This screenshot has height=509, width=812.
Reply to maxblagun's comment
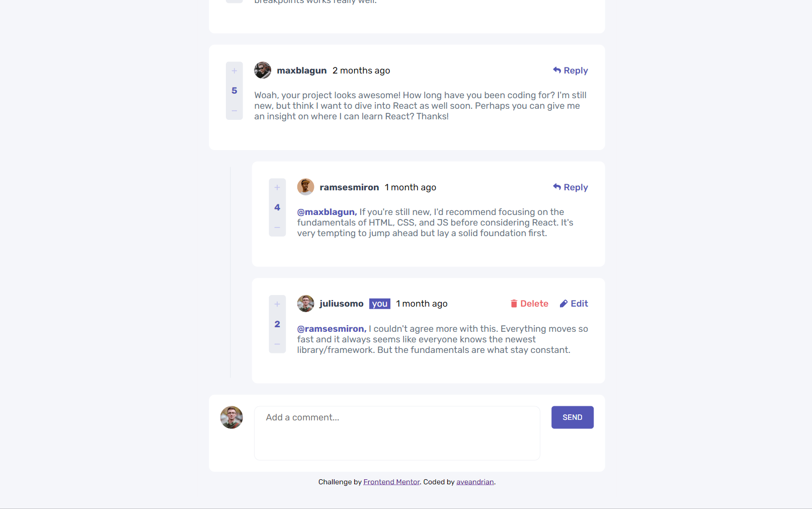click(571, 70)
